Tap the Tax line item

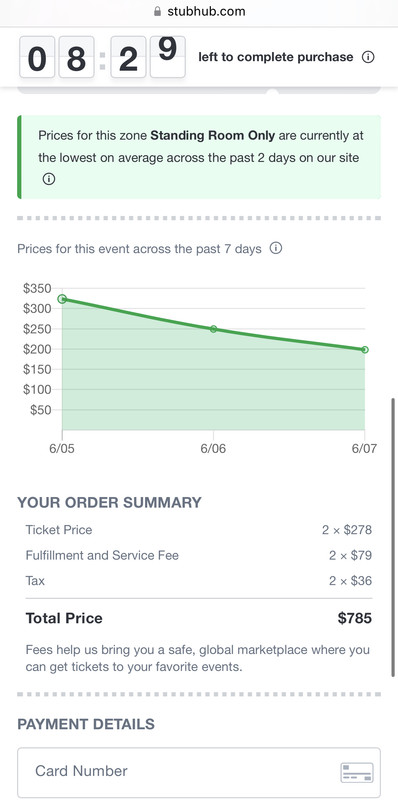point(199,581)
